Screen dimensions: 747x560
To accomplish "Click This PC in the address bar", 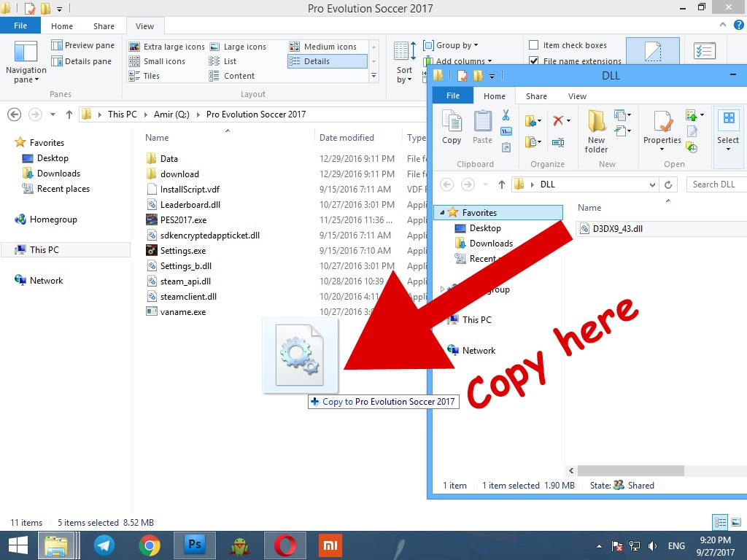I will [122, 114].
